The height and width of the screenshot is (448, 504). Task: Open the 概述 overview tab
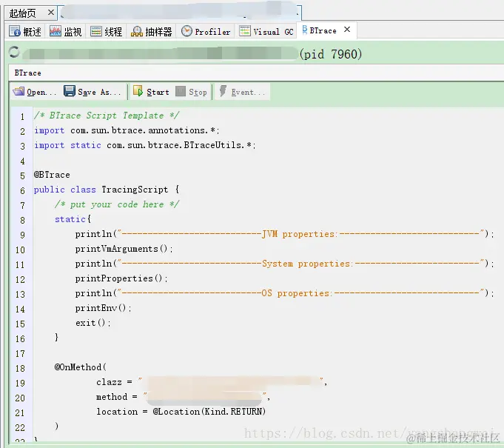25,32
